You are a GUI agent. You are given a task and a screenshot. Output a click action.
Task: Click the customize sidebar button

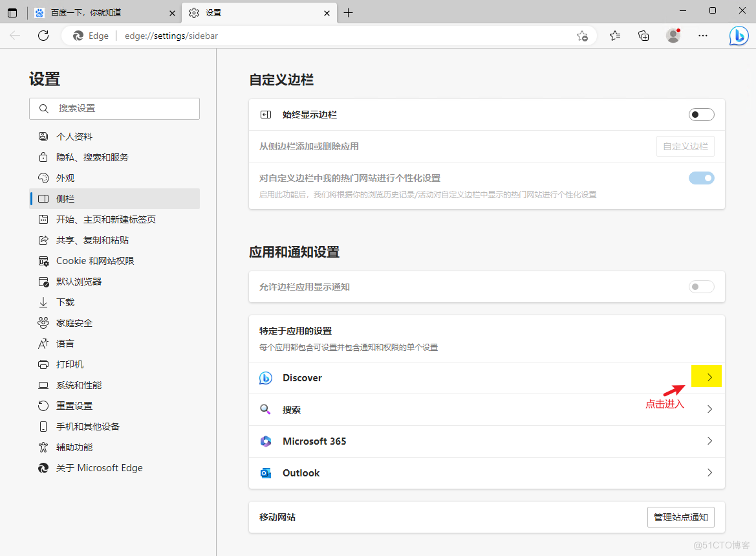[685, 146]
